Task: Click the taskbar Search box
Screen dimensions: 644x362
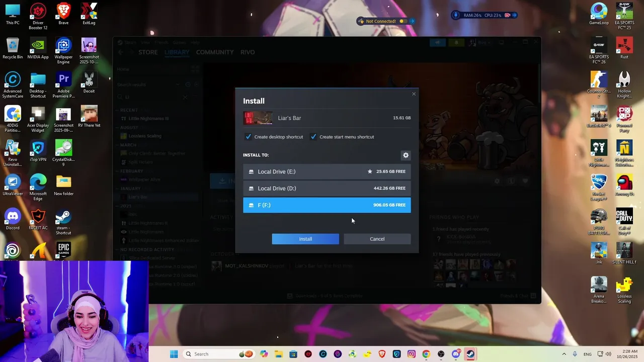Action: (219, 354)
